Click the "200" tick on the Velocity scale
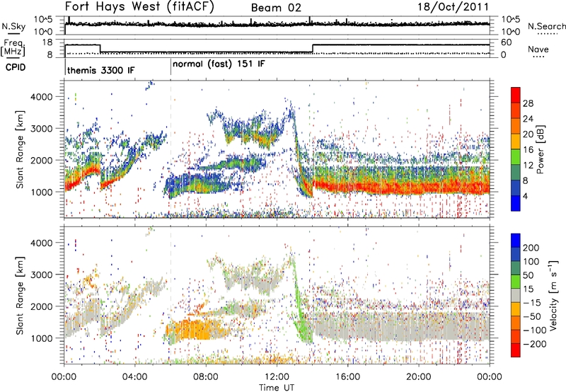 (531, 248)
